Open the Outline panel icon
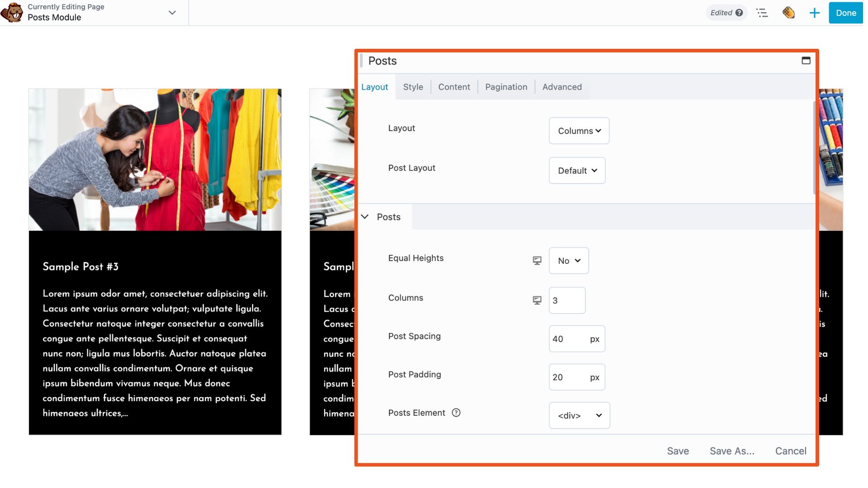This screenshot has height=488, width=868. click(762, 13)
